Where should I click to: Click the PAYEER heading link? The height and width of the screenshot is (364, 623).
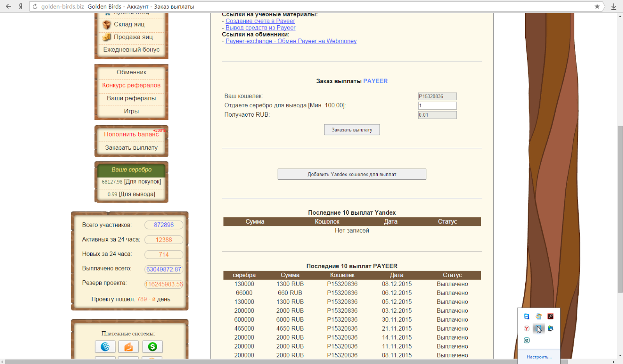pyautogui.click(x=375, y=81)
